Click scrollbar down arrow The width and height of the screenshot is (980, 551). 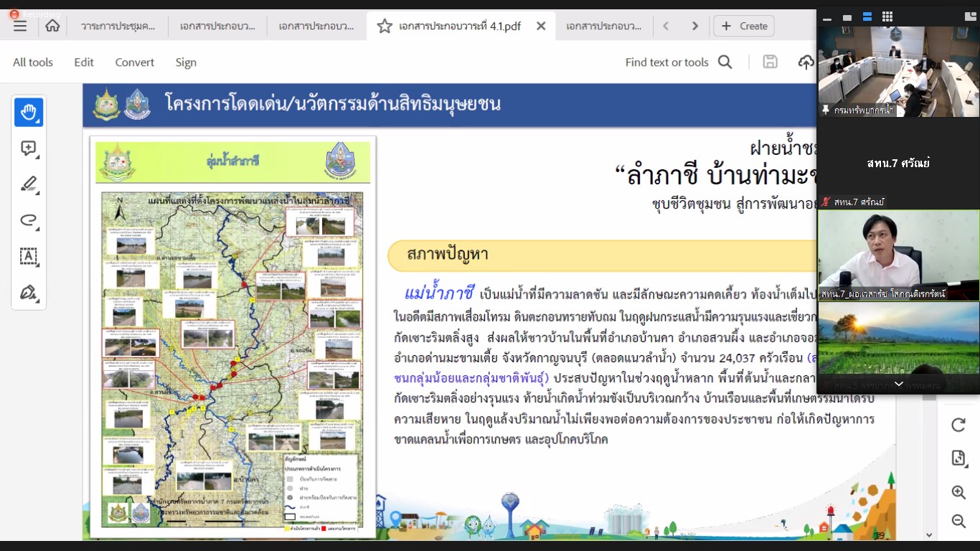click(929, 534)
